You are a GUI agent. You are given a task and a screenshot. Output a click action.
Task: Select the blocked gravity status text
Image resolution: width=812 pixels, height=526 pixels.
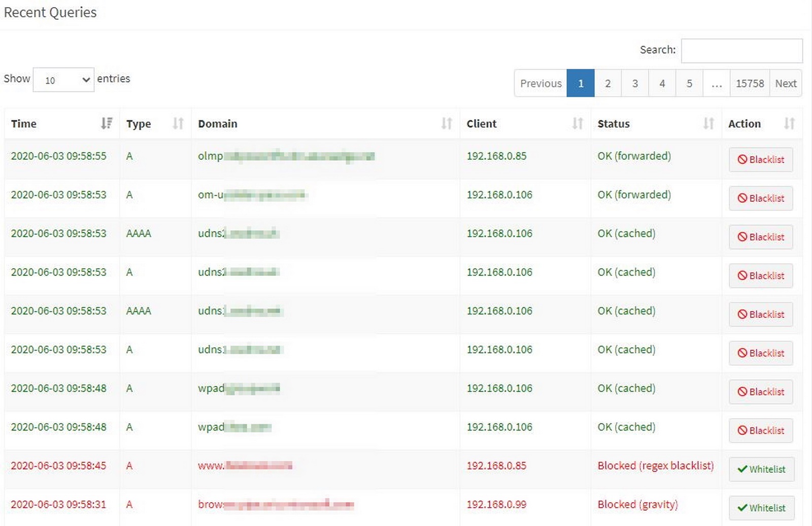pos(637,504)
